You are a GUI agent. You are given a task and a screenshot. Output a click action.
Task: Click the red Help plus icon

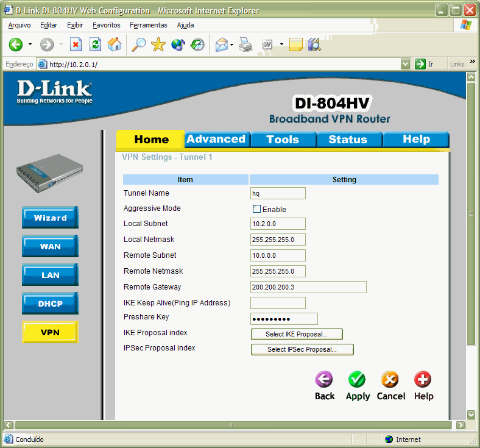[x=423, y=380]
